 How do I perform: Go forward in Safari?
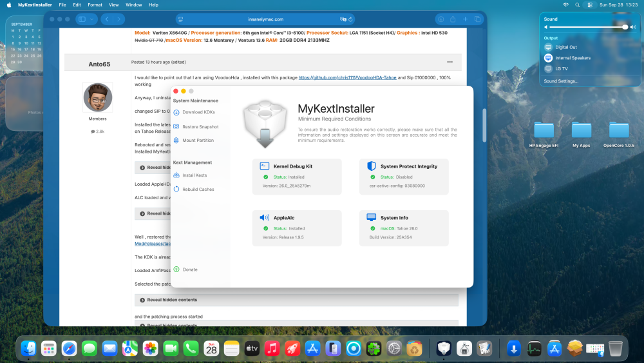tap(118, 19)
